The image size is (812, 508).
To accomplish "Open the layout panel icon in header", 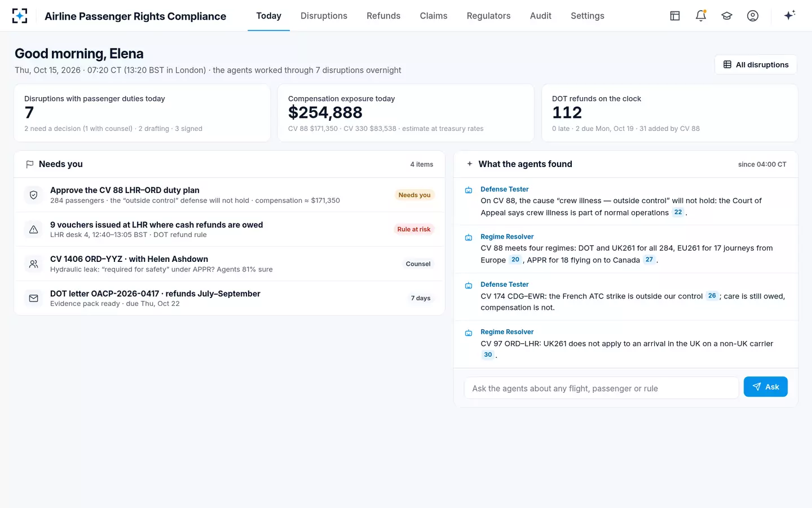I will point(675,16).
